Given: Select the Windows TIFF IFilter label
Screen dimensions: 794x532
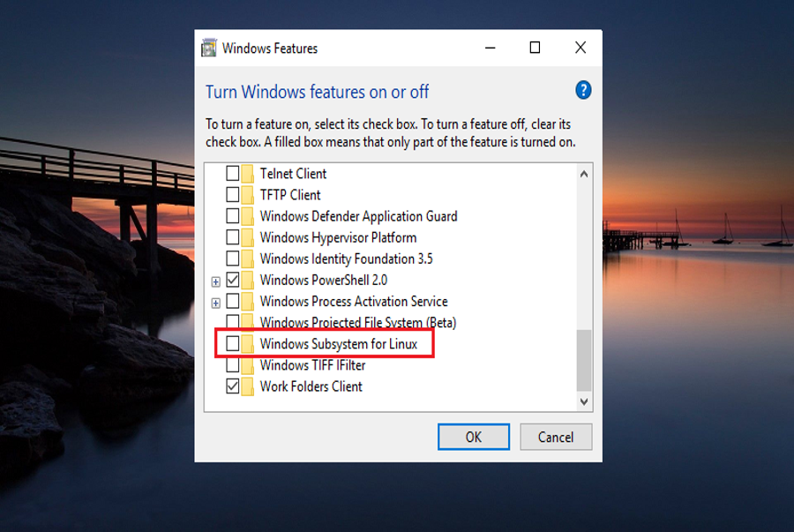Looking at the screenshot, I should tap(312, 365).
